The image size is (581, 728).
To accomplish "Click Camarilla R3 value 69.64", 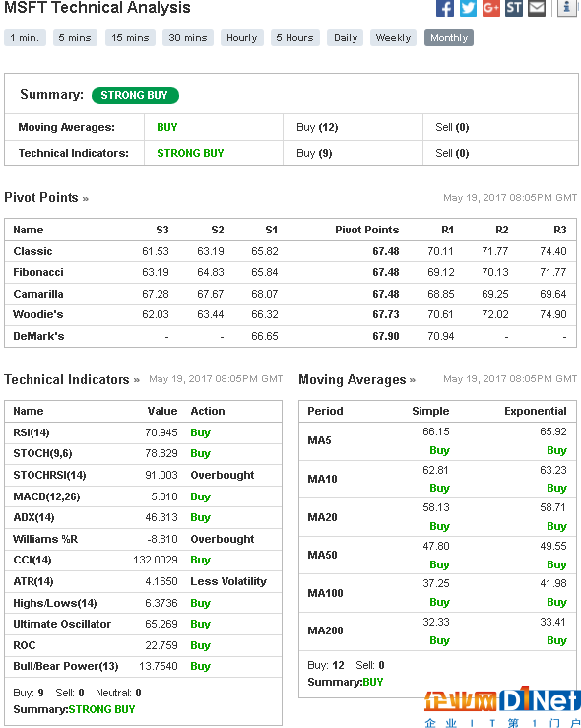I will [x=553, y=294].
